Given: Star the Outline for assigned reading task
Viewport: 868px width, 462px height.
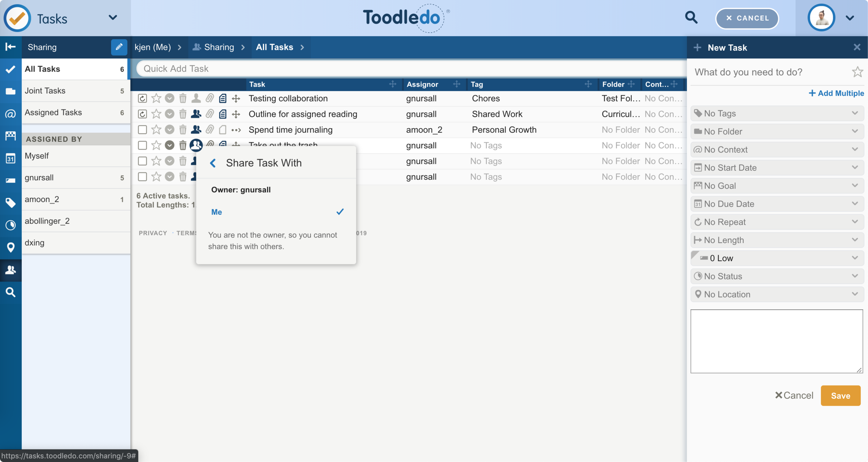Looking at the screenshot, I should (x=156, y=114).
